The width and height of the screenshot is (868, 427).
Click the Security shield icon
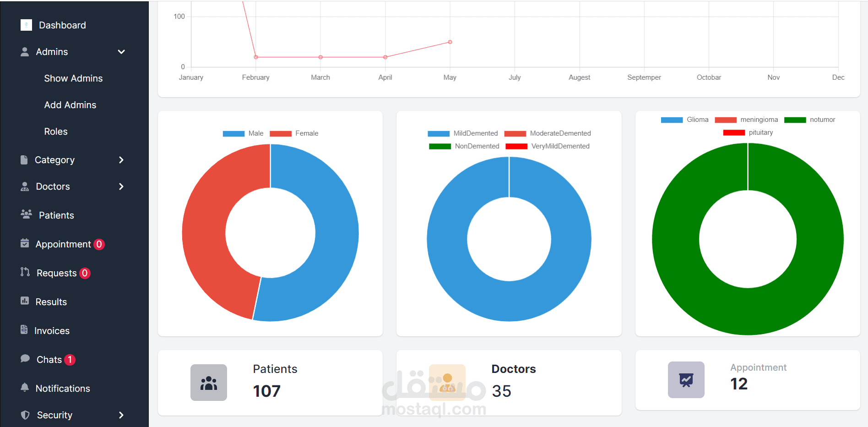[x=25, y=415]
